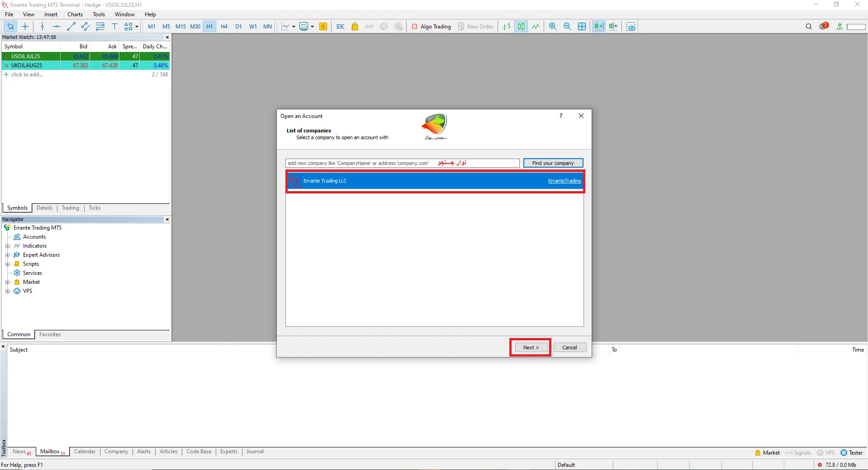
Task: Open the search magnifier in toolbar
Action: [809, 27]
